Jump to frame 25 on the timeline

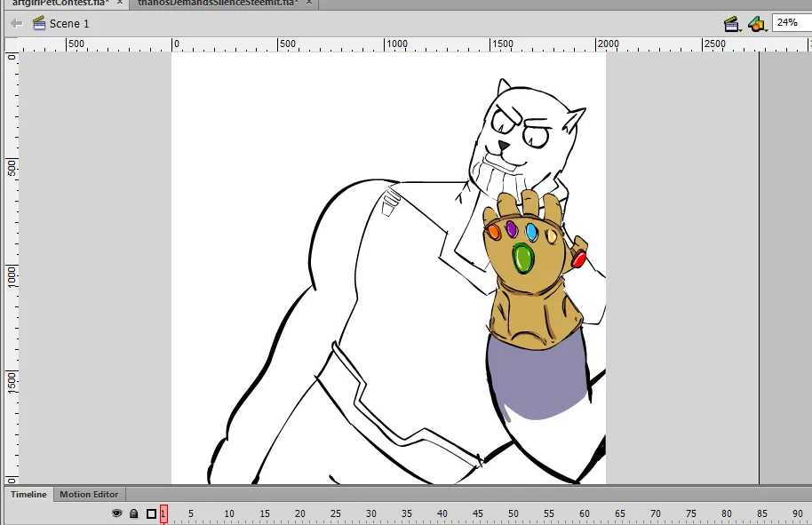pyautogui.click(x=336, y=513)
